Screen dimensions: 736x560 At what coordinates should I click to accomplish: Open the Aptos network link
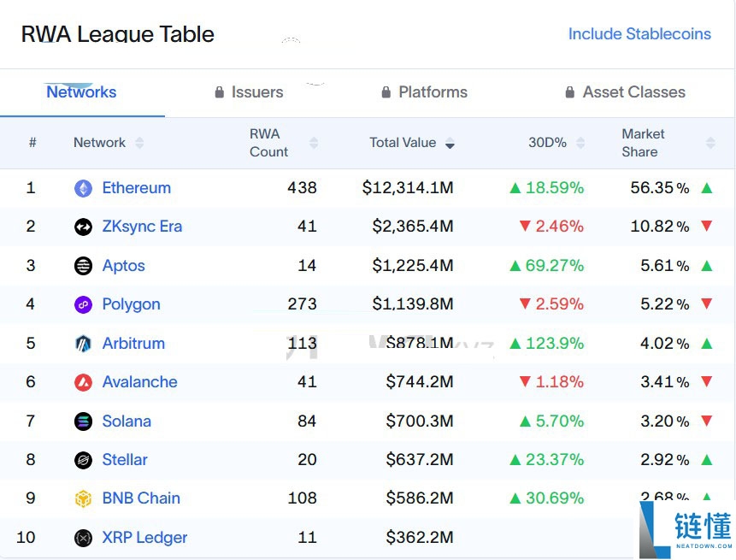click(123, 266)
